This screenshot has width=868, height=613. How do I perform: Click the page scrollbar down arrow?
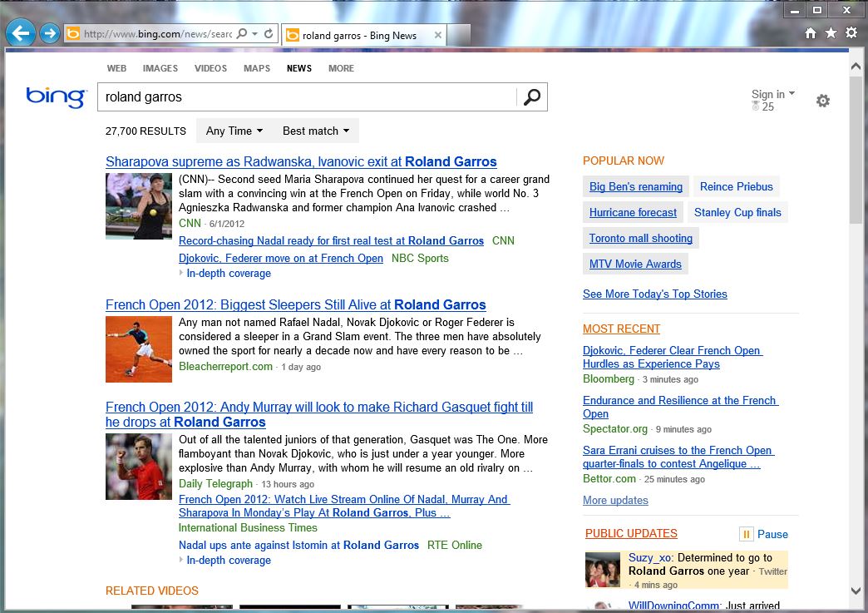pos(856,591)
